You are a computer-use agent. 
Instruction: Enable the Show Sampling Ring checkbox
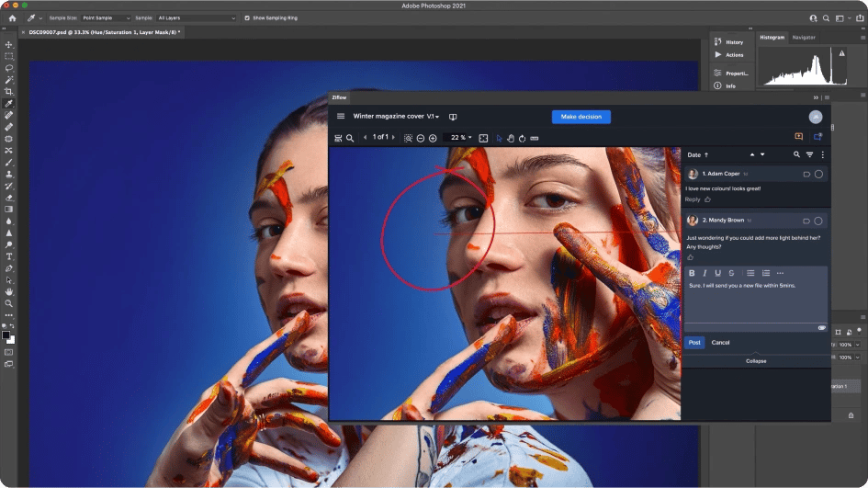(x=247, y=17)
